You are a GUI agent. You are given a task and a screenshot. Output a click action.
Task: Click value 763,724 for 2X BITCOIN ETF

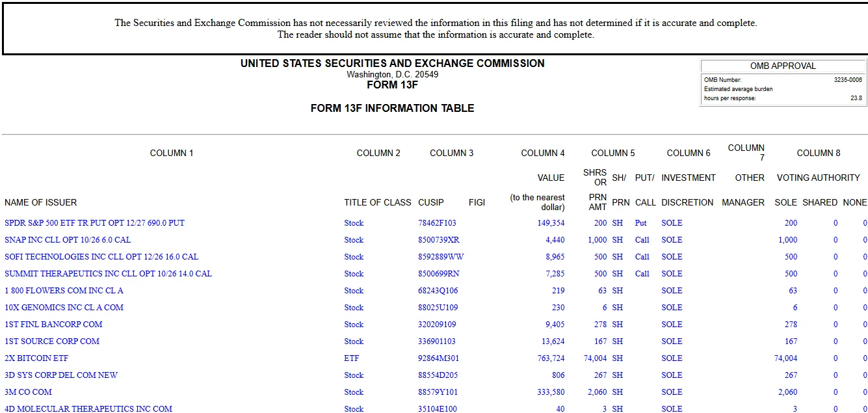click(x=551, y=358)
